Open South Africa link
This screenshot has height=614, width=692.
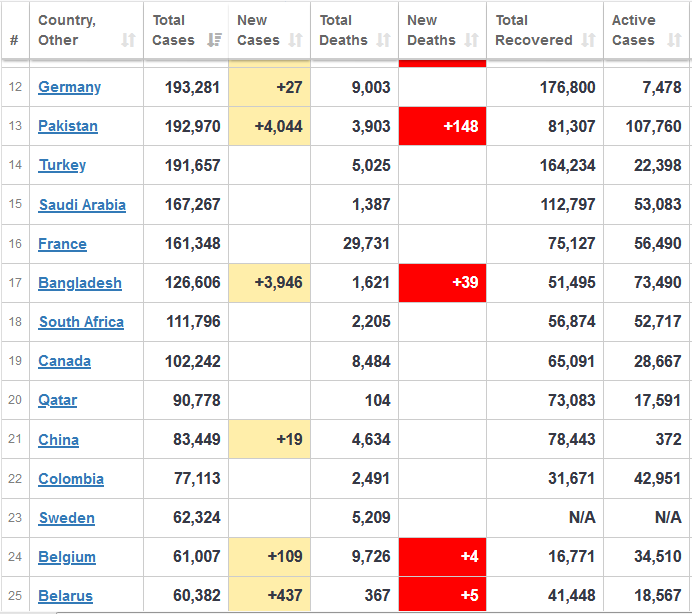coord(82,322)
